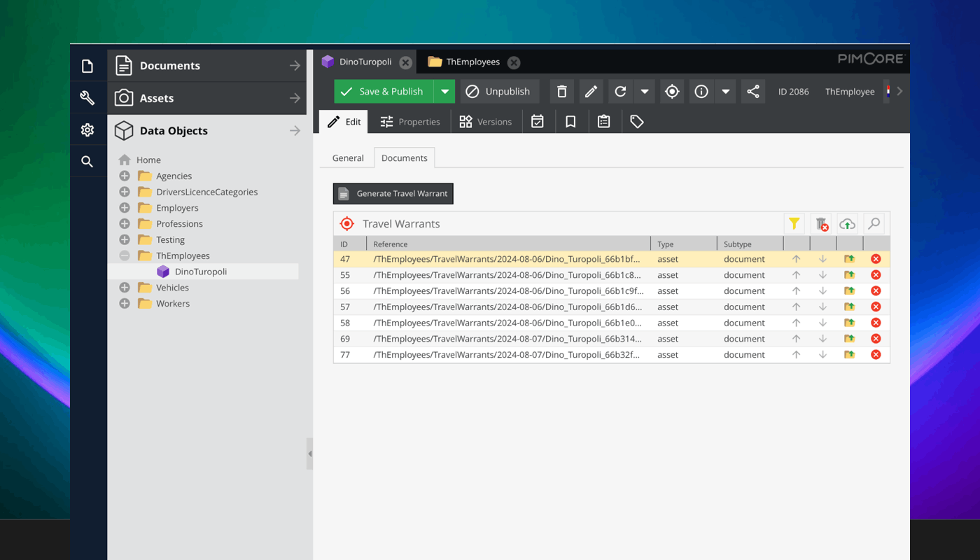The image size is (980, 560).
Task: Click the Type column header
Action: tap(684, 244)
